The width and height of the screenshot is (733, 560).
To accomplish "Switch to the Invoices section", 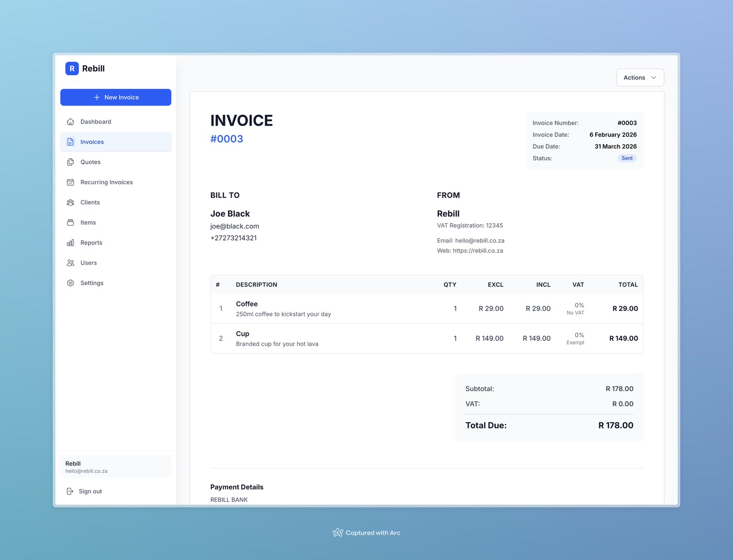I will click(x=92, y=142).
